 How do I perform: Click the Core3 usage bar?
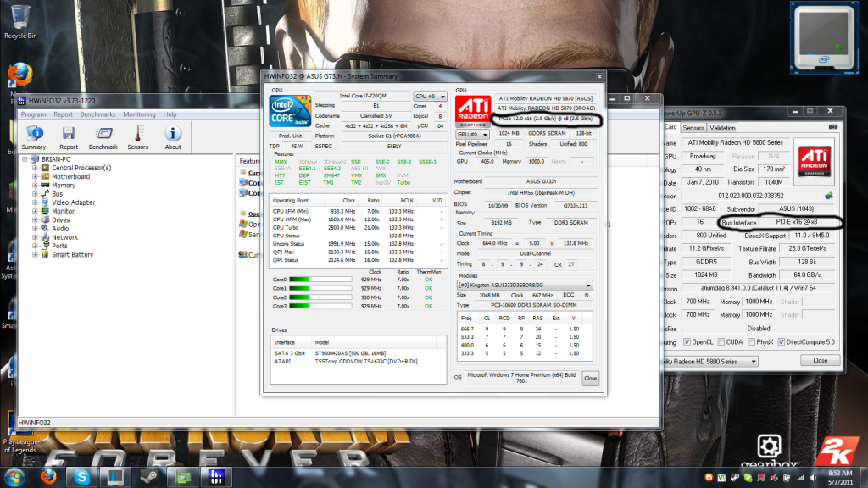(320, 306)
